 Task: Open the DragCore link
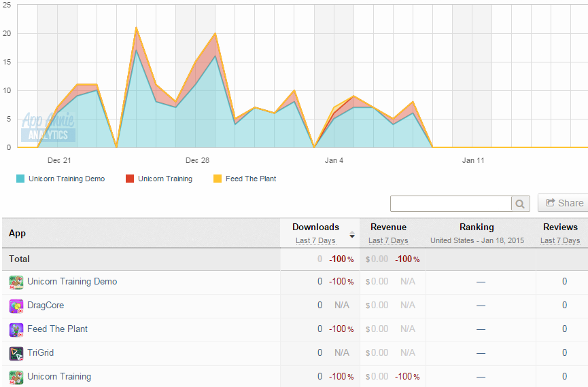[x=46, y=306]
